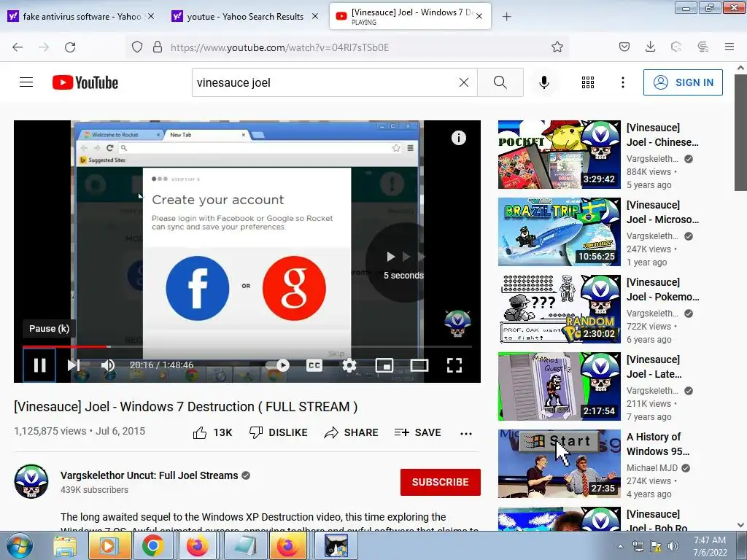Open Windows Explorer from taskbar
747x560 pixels.
click(64, 545)
